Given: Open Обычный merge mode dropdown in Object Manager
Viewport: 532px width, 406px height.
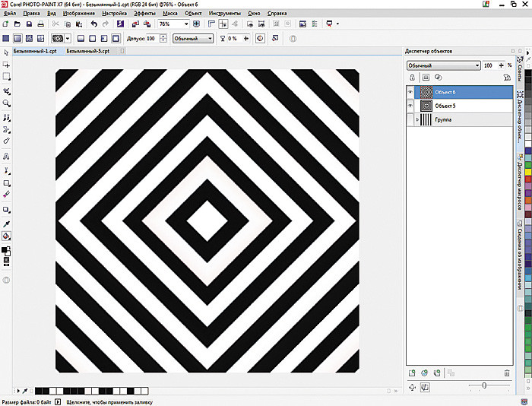Looking at the screenshot, I should pos(444,65).
